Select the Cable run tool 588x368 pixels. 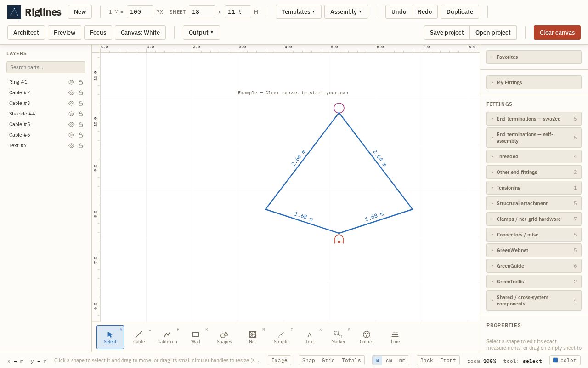coord(167,337)
